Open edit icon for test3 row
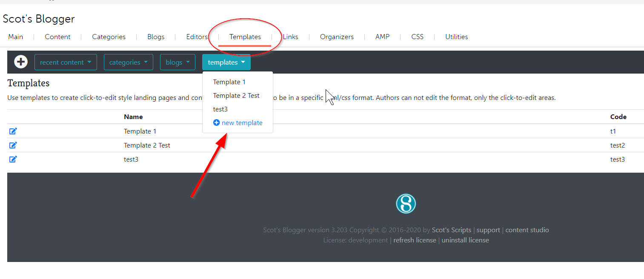This screenshot has height=279, width=644. (x=13, y=159)
